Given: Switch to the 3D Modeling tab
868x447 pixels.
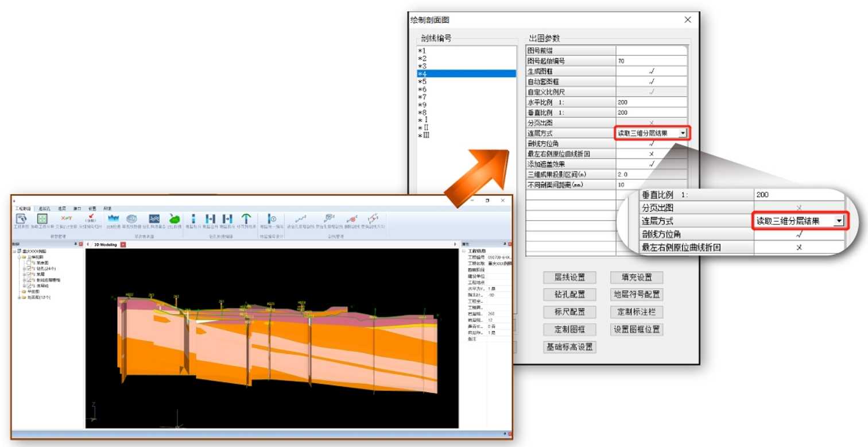Looking at the screenshot, I should click(x=105, y=245).
